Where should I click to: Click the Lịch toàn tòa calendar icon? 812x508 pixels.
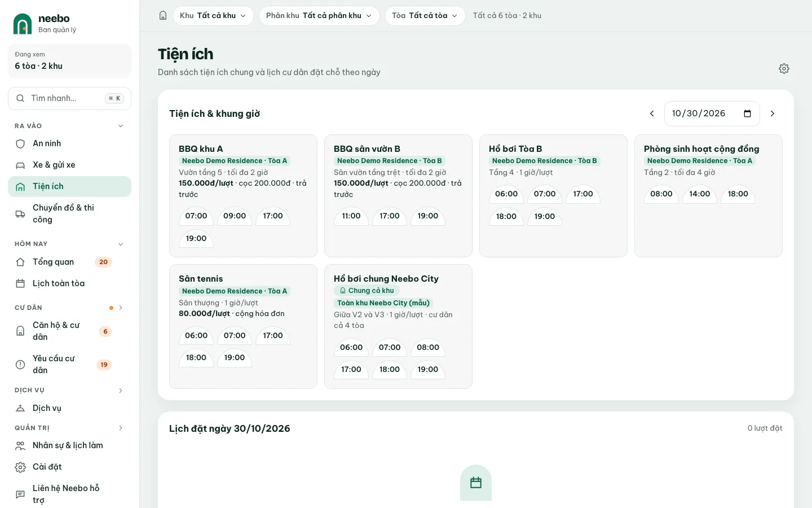pyautogui.click(x=20, y=283)
